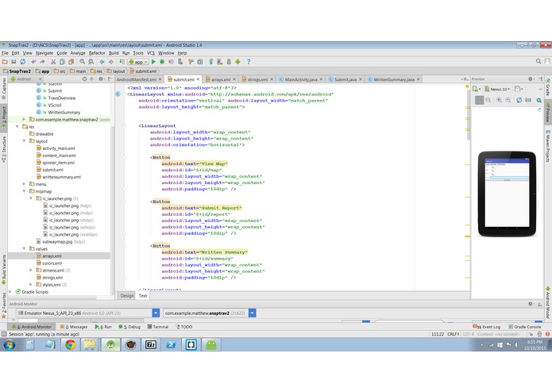This screenshot has width=552, height=392.
Task: Switch to the Design view tab
Action: (x=127, y=295)
